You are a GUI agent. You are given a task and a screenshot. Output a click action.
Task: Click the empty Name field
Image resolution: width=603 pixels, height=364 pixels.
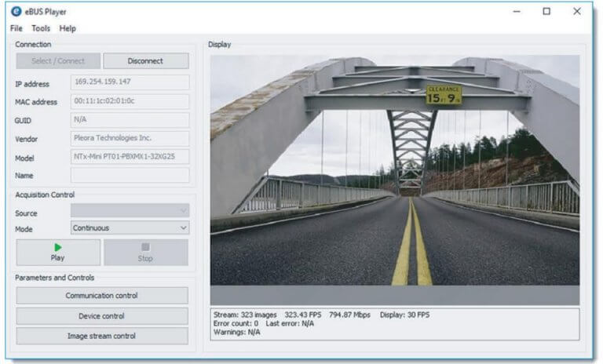130,176
